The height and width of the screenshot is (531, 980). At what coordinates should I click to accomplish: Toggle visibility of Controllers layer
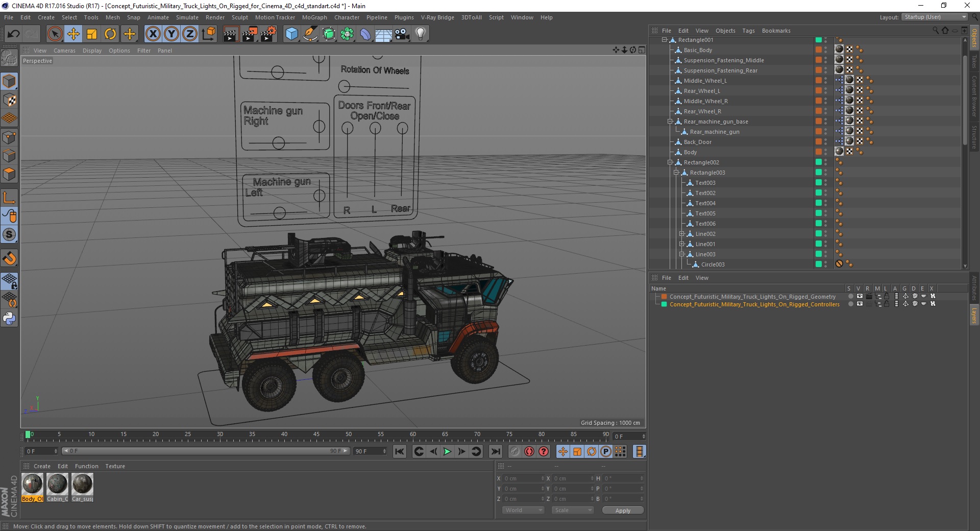coord(860,304)
